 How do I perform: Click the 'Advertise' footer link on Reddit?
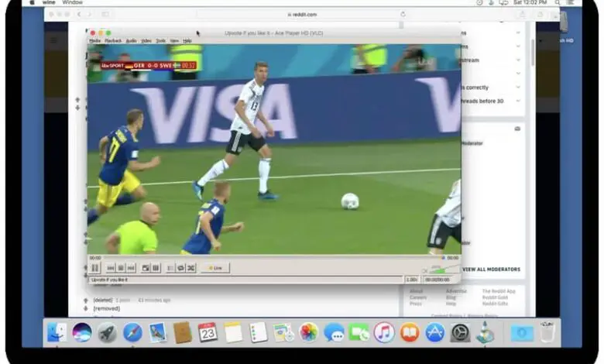tap(456, 291)
